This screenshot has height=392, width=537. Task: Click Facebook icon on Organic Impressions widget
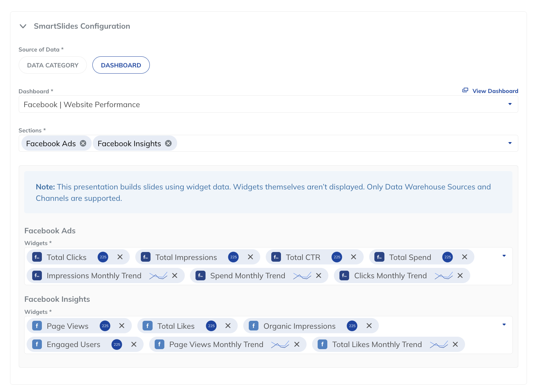[254, 326]
